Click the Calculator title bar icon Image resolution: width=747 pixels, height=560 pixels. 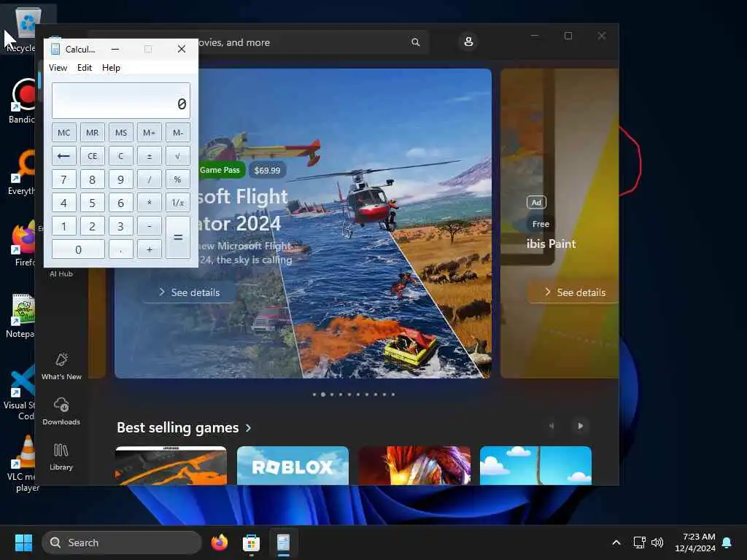pyautogui.click(x=55, y=49)
